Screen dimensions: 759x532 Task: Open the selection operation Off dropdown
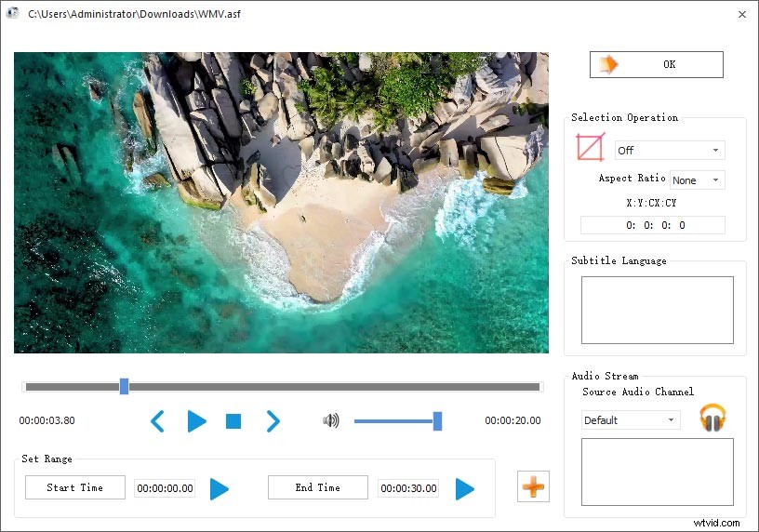pyautogui.click(x=670, y=151)
